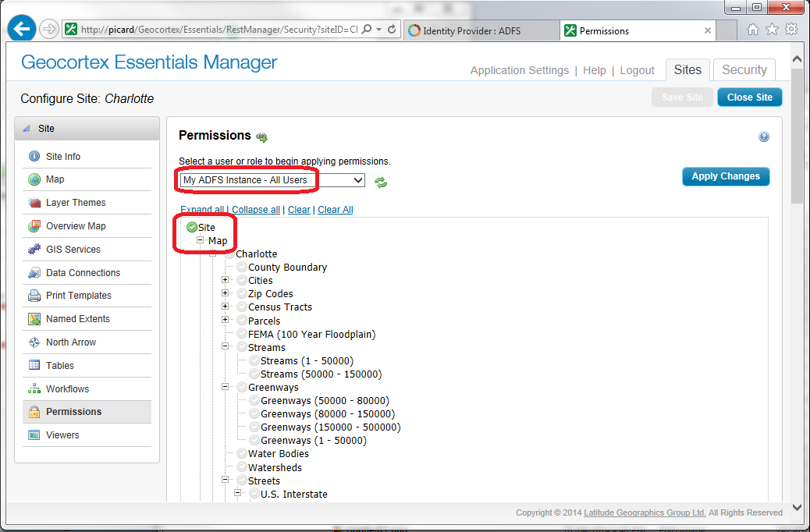Viewport: 810px width, 532px height.
Task: Click the Collapse all link
Action: 256,210
